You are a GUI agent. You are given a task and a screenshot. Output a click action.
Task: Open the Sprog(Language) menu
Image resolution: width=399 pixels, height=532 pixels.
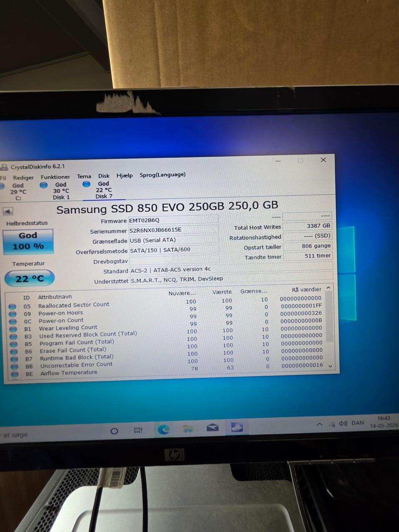(163, 175)
